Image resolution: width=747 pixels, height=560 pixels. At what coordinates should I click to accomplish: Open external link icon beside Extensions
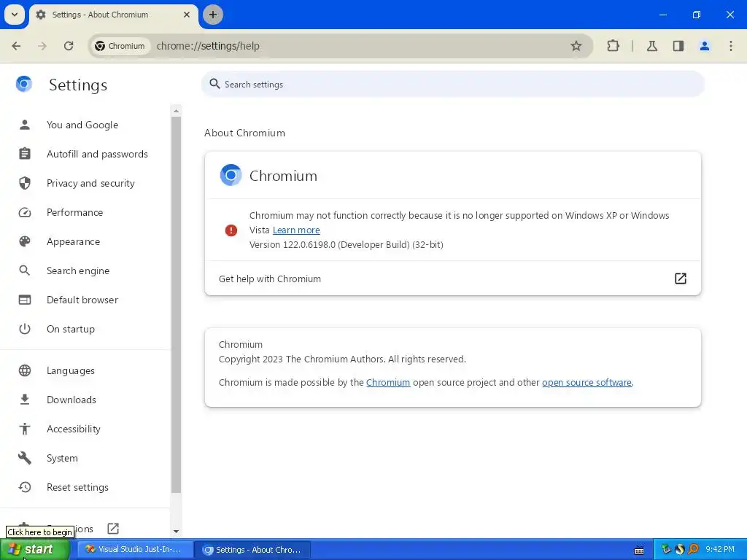pos(113,529)
